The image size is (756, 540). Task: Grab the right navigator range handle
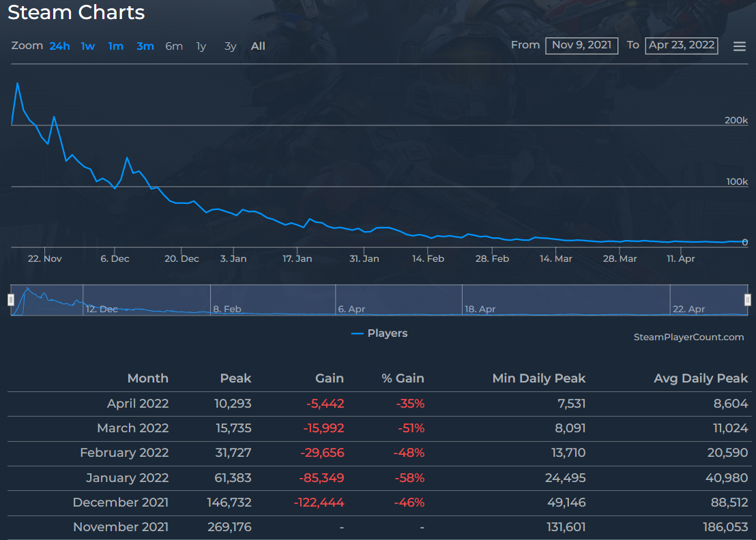[748, 300]
